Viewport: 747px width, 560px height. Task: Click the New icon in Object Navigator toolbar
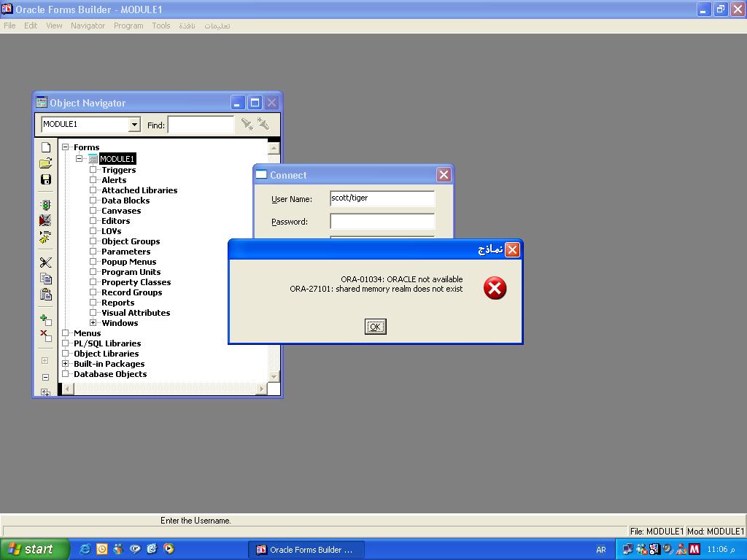[x=45, y=147]
